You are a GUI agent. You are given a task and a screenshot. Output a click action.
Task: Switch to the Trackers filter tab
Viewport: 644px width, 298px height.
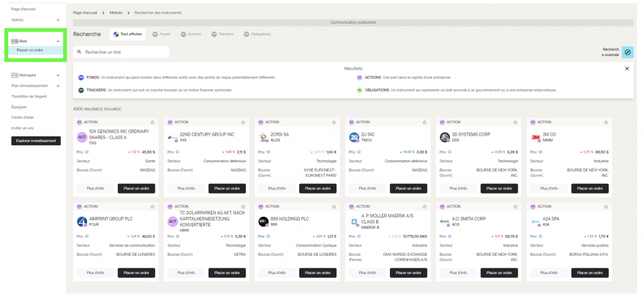pyautogui.click(x=223, y=34)
